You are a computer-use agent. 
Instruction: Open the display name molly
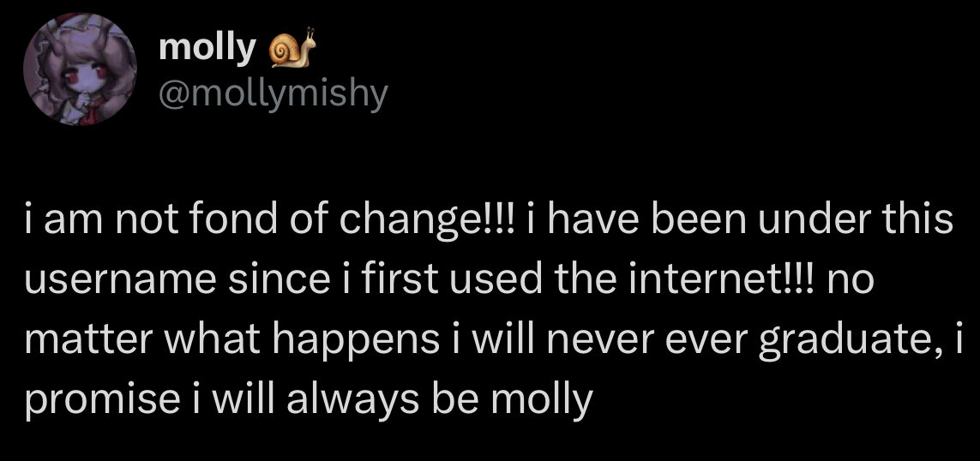207,49
